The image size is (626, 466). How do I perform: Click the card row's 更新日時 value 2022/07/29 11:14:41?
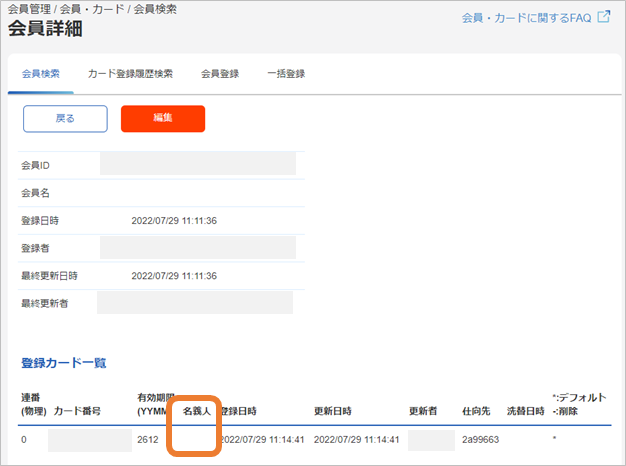click(x=357, y=440)
